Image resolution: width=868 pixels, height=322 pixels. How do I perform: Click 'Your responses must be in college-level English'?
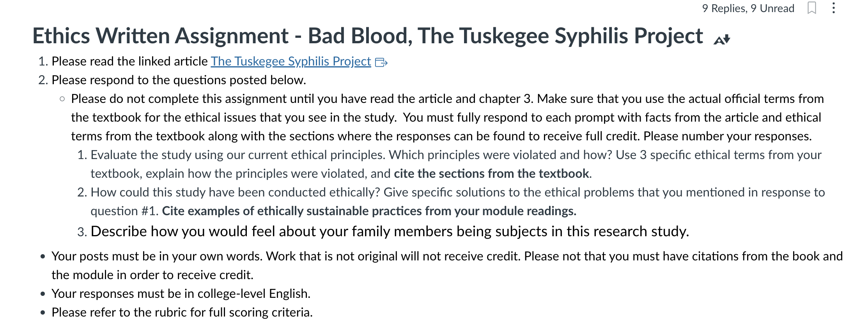181,294
